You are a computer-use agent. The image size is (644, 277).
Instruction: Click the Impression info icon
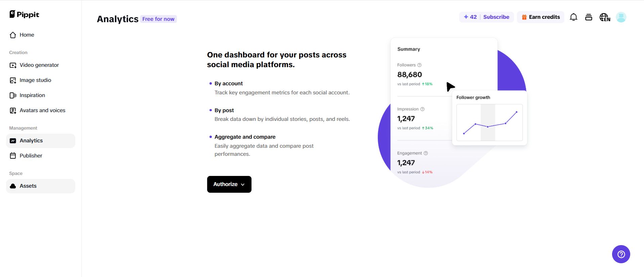point(422,109)
